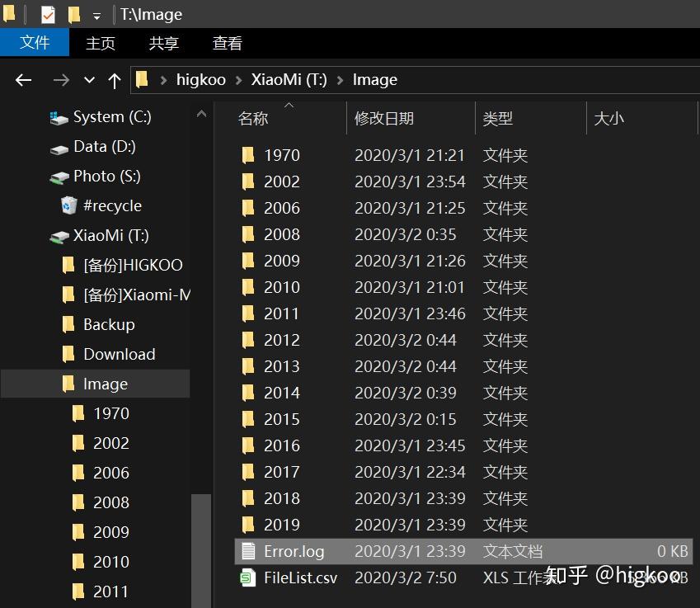Screen dimensions: 700x608
Task: Click the folder icon in the address bar
Action: tap(142, 79)
